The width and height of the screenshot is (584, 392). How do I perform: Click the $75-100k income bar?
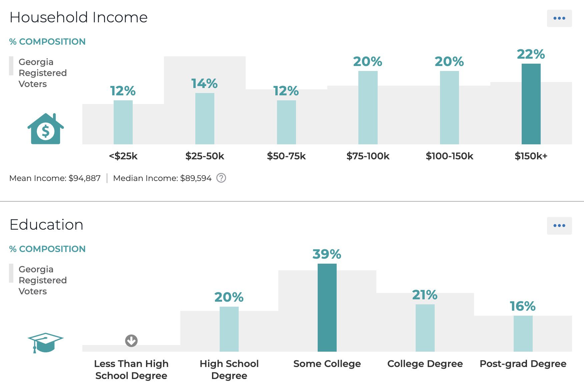coord(368,108)
